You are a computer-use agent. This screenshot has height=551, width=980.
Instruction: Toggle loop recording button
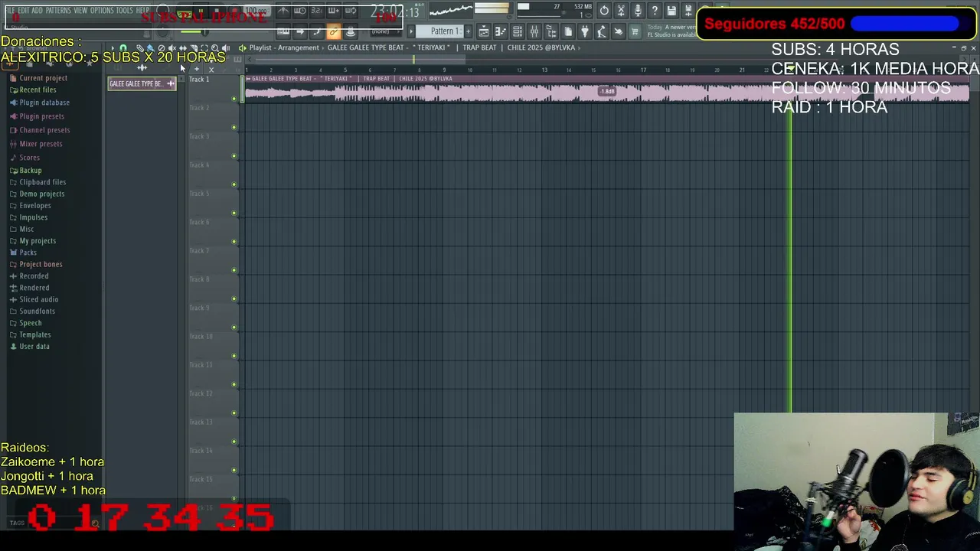click(x=350, y=11)
